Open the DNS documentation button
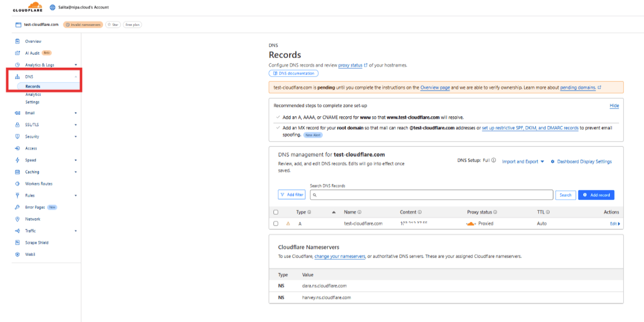This screenshot has height=322, width=644. [294, 73]
